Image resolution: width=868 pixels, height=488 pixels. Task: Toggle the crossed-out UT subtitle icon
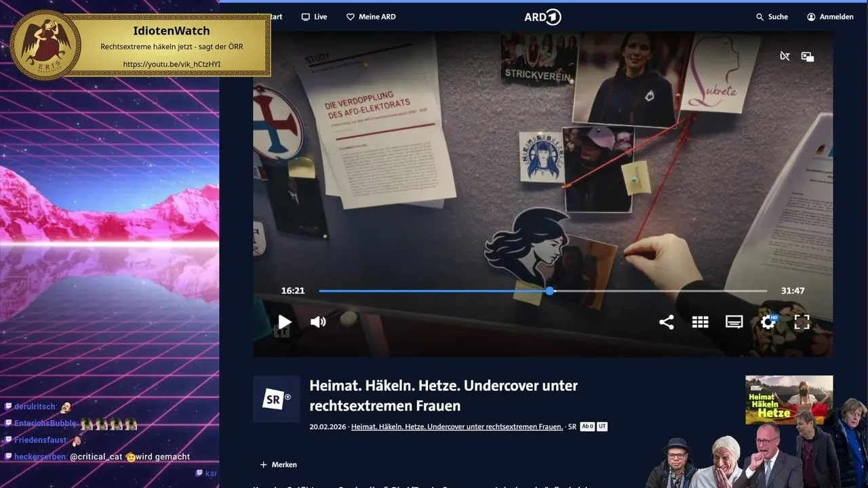pos(785,56)
